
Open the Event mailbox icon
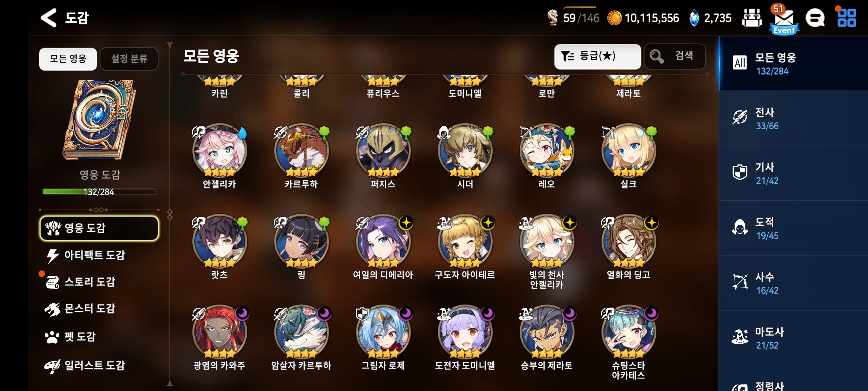(784, 20)
